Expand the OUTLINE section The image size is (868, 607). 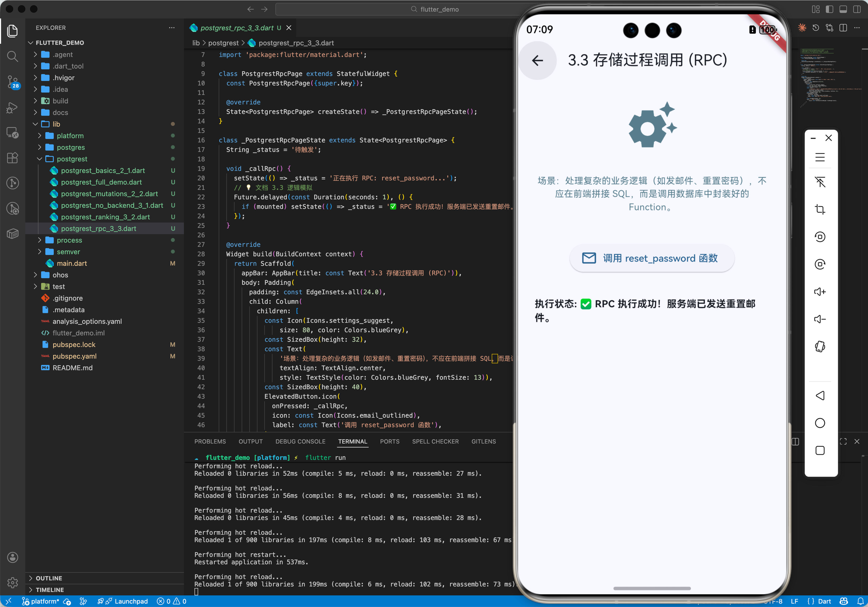[x=49, y=578]
